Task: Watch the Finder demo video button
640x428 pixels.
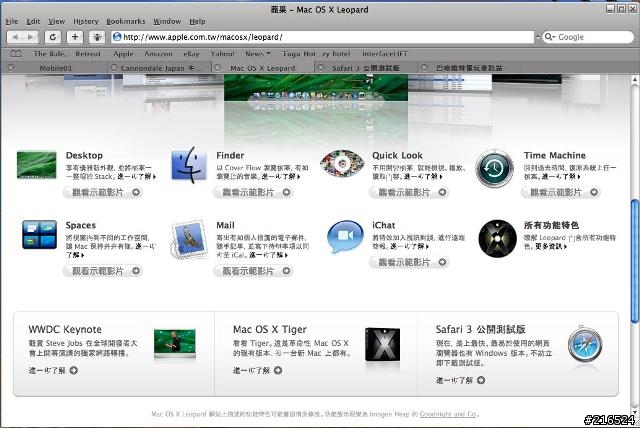Action: tap(253, 192)
